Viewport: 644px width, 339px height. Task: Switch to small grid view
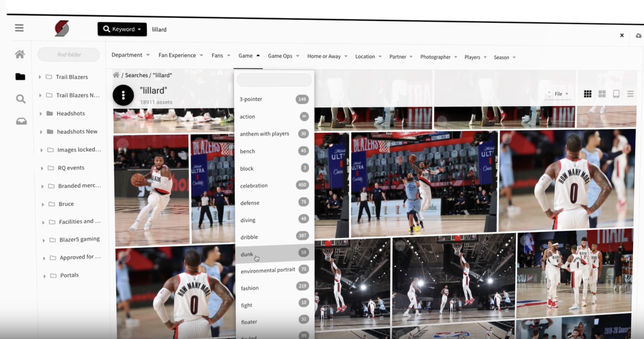coord(588,94)
